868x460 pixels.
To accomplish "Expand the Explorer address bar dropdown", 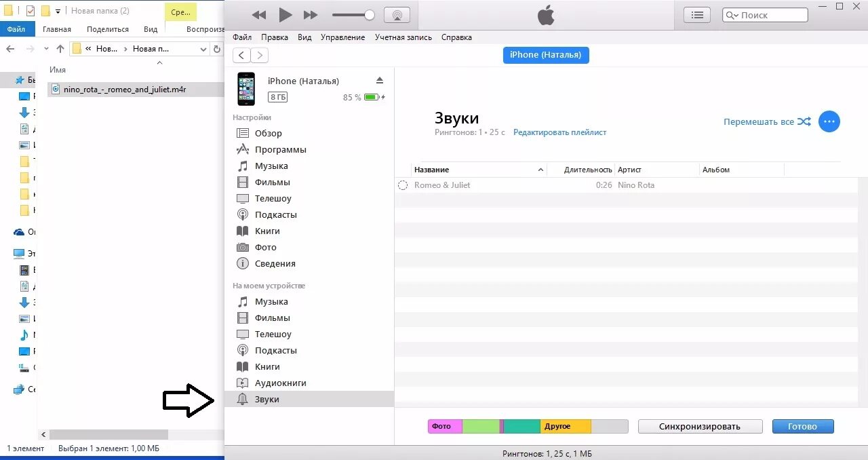I will click(x=205, y=49).
